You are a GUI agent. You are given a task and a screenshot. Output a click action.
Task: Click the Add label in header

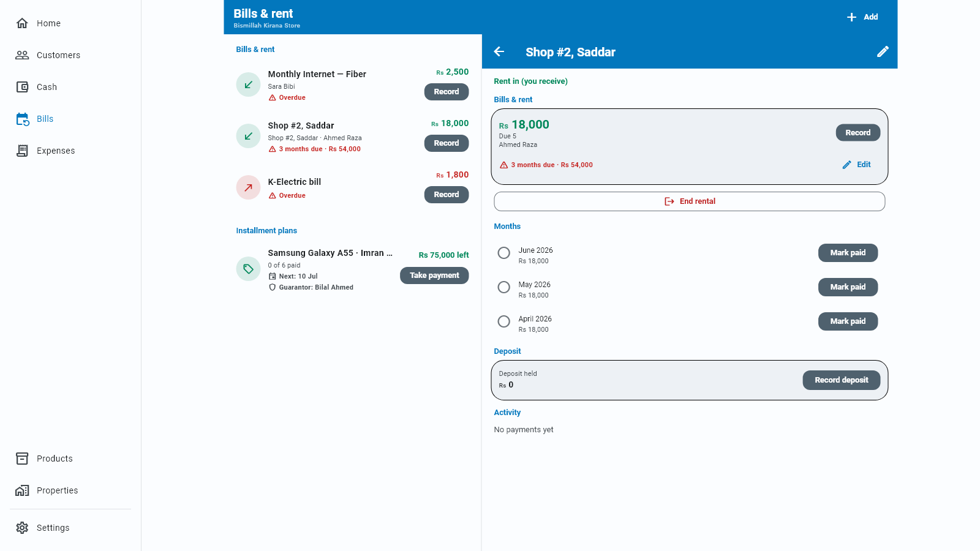[871, 17]
